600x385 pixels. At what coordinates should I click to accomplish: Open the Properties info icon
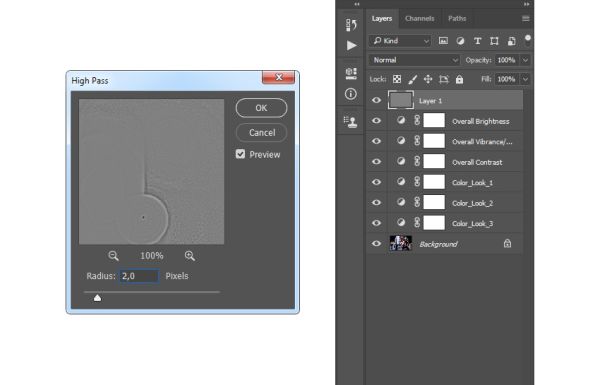tap(351, 94)
